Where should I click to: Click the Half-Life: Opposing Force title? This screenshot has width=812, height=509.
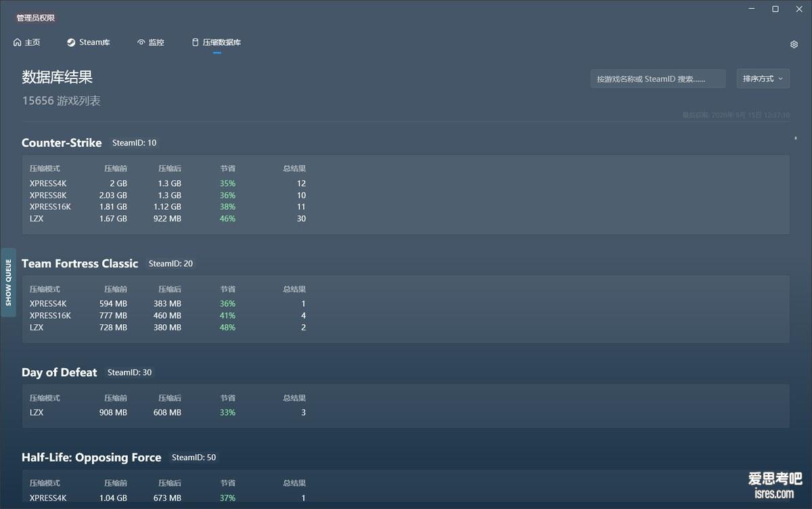(x=91, y=458)
